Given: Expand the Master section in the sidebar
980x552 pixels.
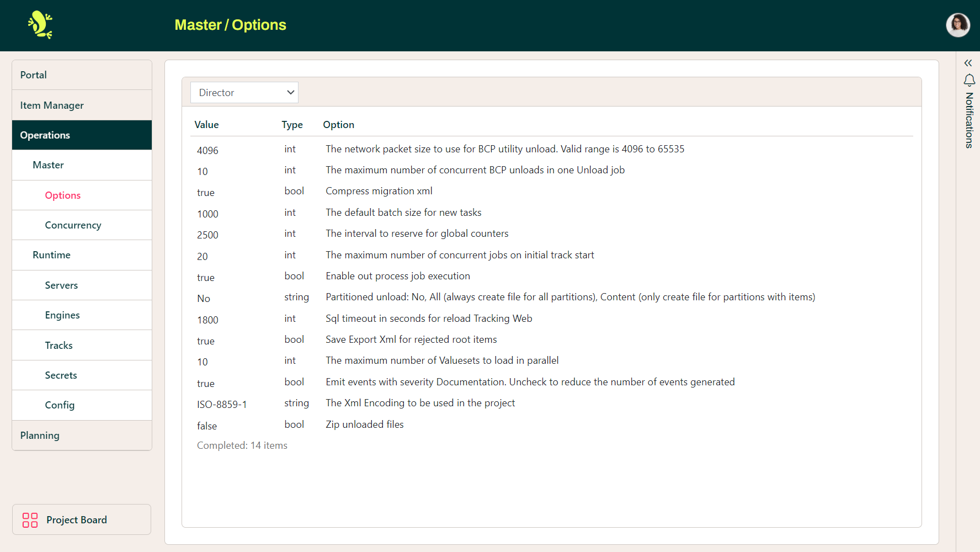Looking at the screenshot, I should (48, 164).
